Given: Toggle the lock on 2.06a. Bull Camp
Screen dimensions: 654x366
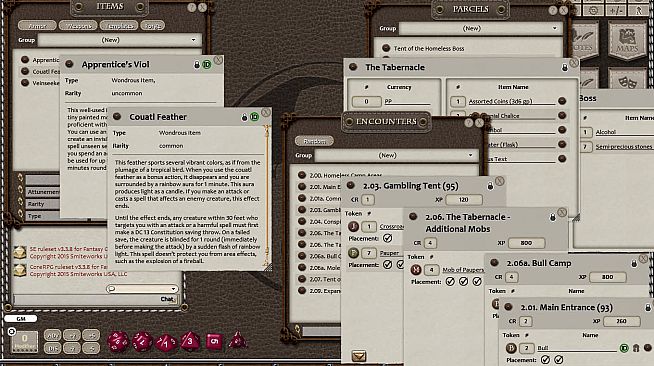Looking at the screenshot, I should [x=634, y=263].
